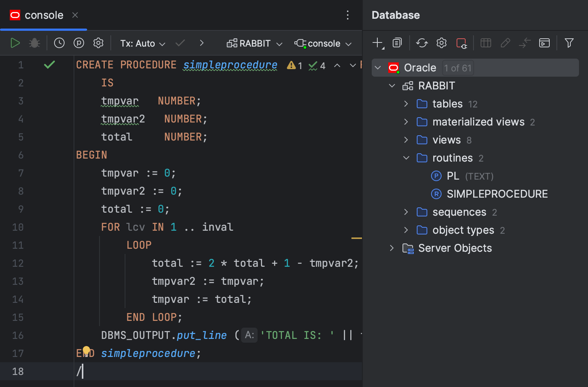Open the RABBIT schema switcher dropdown
588x387 pixels.
tap(254, 43)
